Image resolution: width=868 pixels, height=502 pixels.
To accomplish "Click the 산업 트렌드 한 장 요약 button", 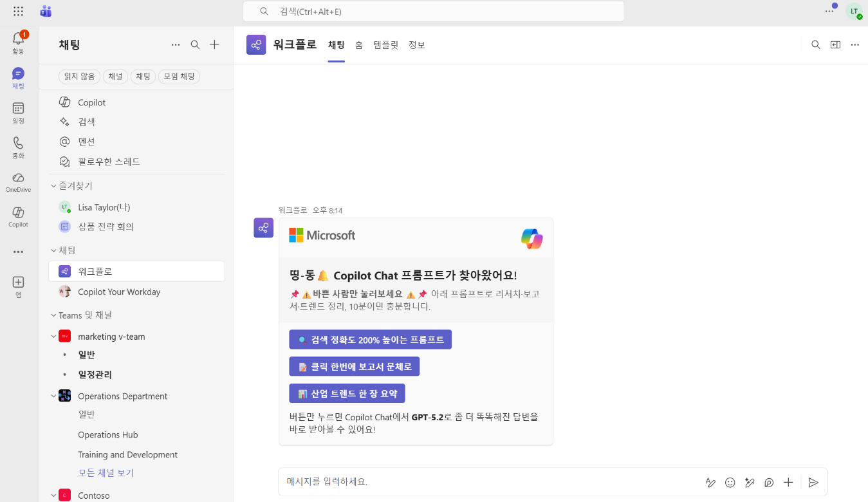I will tap(347, 393).
